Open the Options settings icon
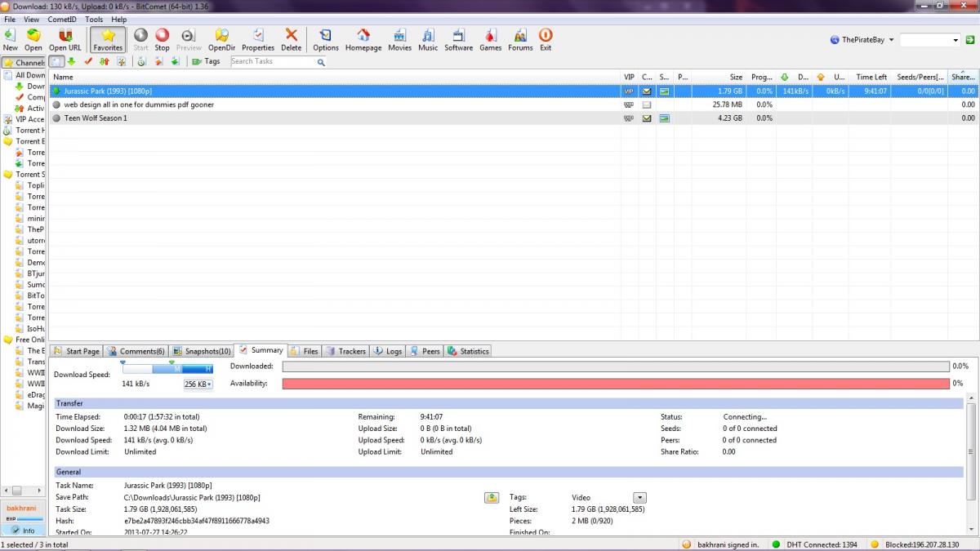The height and width of the screenshot is (551, 980). click(326, 39)
